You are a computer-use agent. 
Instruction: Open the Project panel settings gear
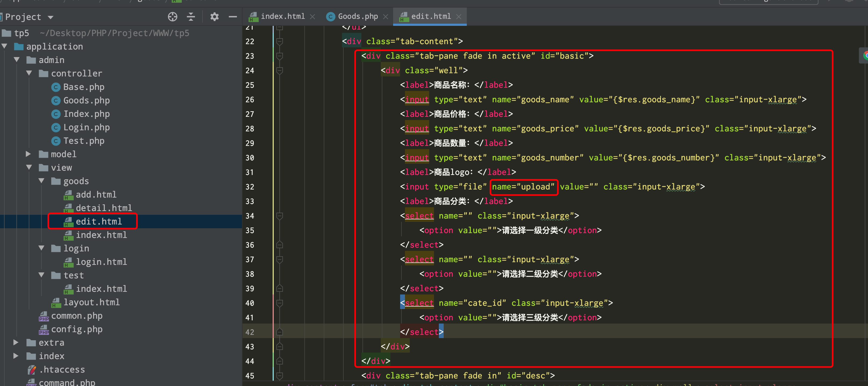pyautogui.click(x=214, y=16)
